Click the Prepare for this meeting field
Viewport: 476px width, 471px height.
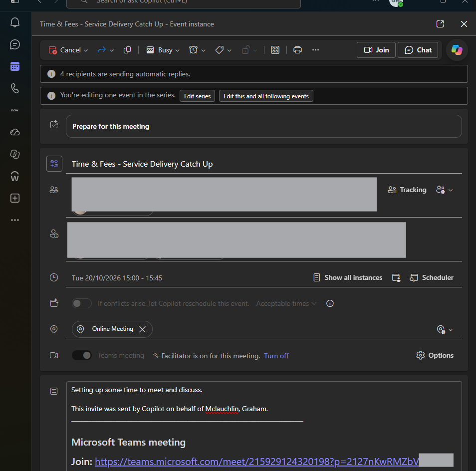point(264,126)
